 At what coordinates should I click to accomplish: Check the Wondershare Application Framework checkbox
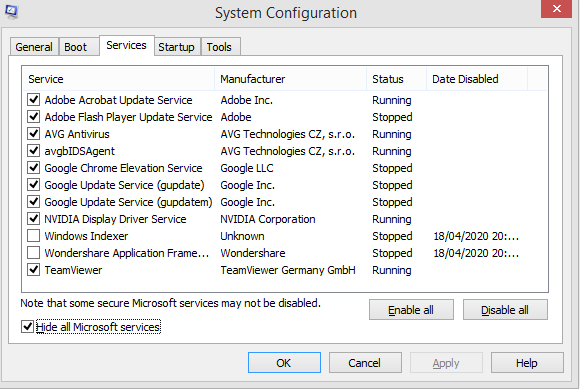34,253
